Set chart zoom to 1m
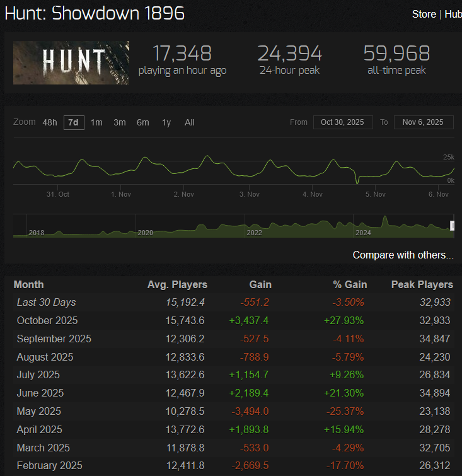Viewport: 462px width, 476px height. (96, 123)
